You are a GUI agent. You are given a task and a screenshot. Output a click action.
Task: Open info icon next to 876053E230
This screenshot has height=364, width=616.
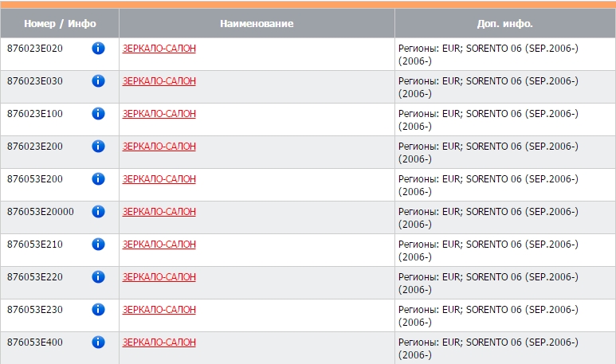(99, 310)
